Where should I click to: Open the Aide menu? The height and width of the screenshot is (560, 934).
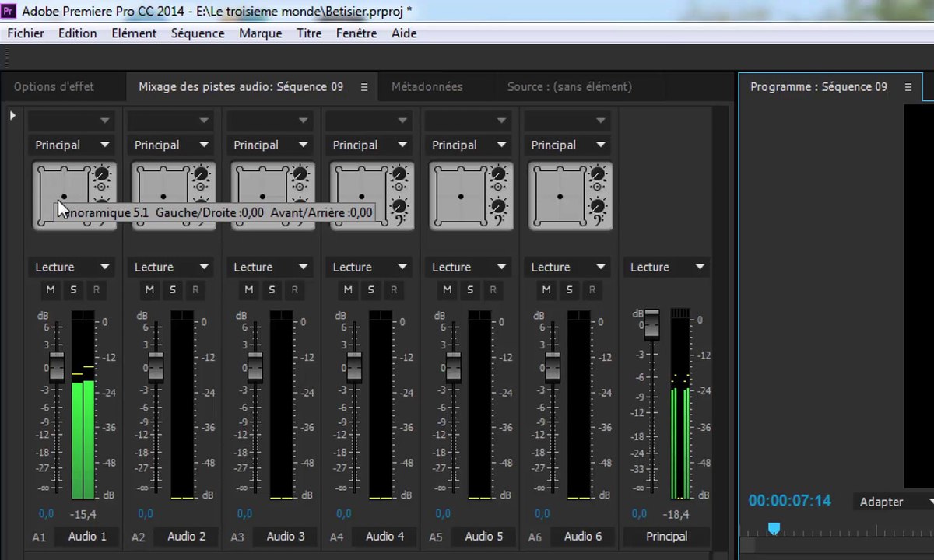404,33
